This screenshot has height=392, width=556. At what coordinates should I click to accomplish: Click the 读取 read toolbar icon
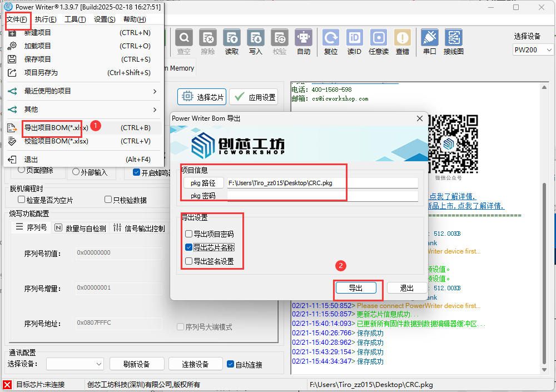(232, 42)
